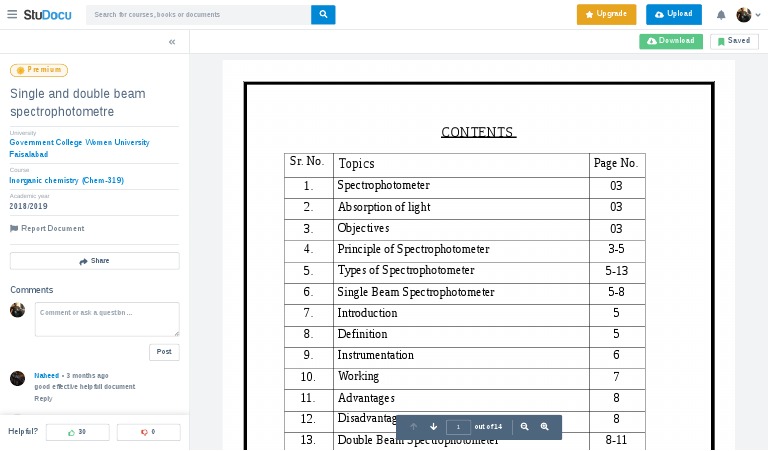Click the blue search magnifier button
The width and height of the screenshot is (768, 451).
point(323,15)
